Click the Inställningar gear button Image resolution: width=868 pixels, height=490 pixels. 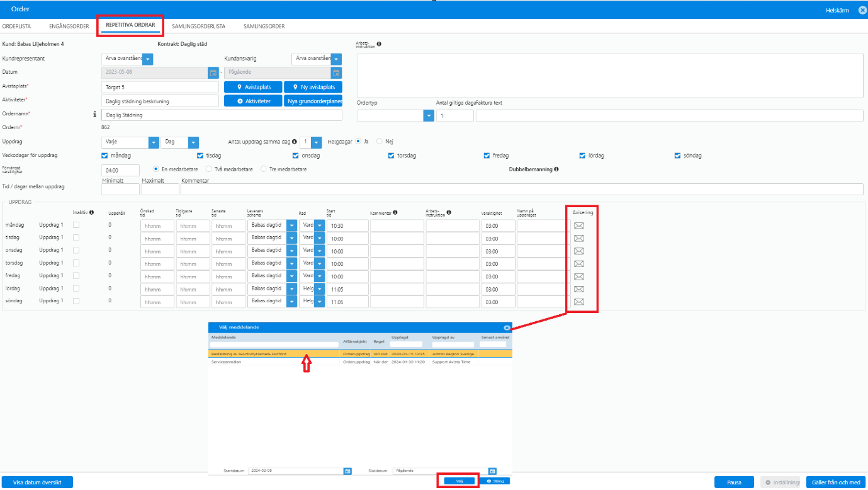click(781, 482)
